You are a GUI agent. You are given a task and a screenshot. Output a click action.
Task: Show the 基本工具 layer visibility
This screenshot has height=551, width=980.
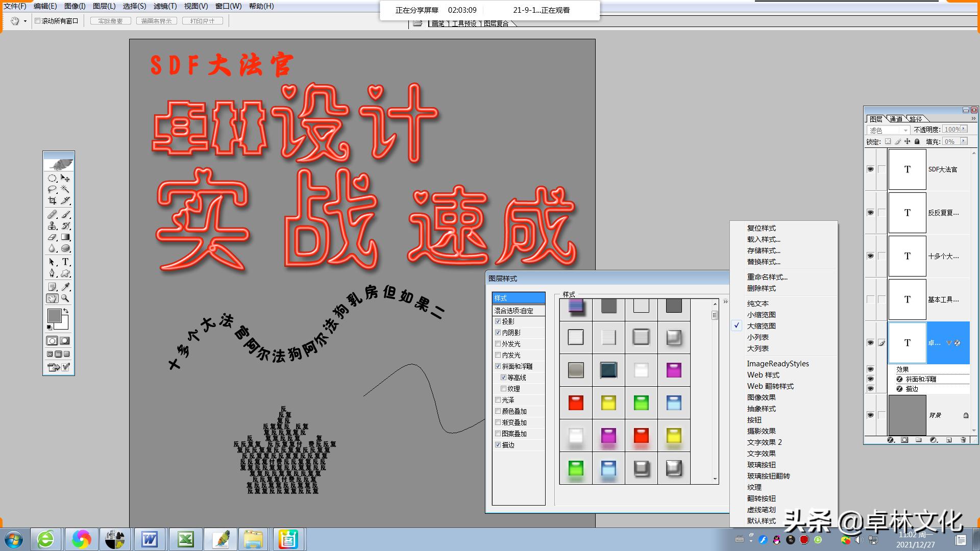870,299
